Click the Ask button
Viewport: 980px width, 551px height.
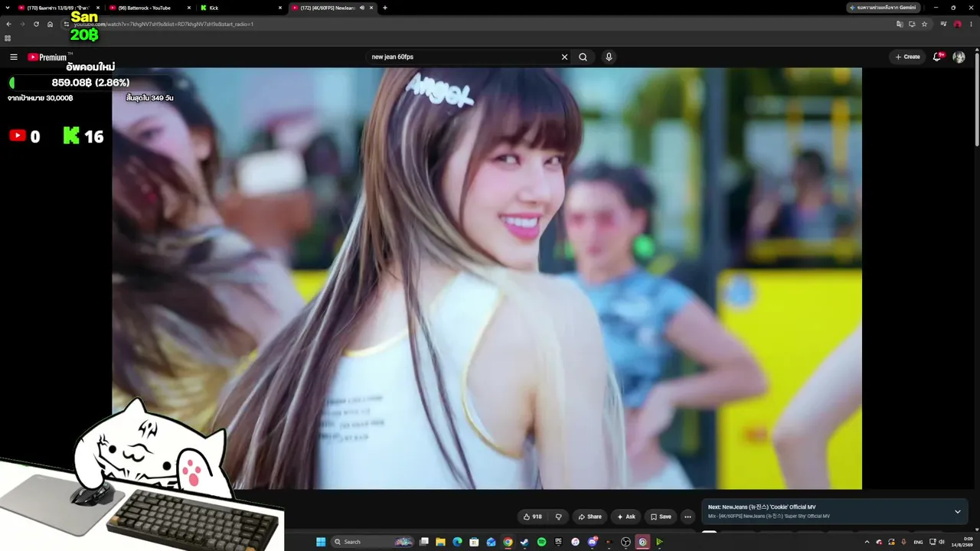(x=626, y=517)
